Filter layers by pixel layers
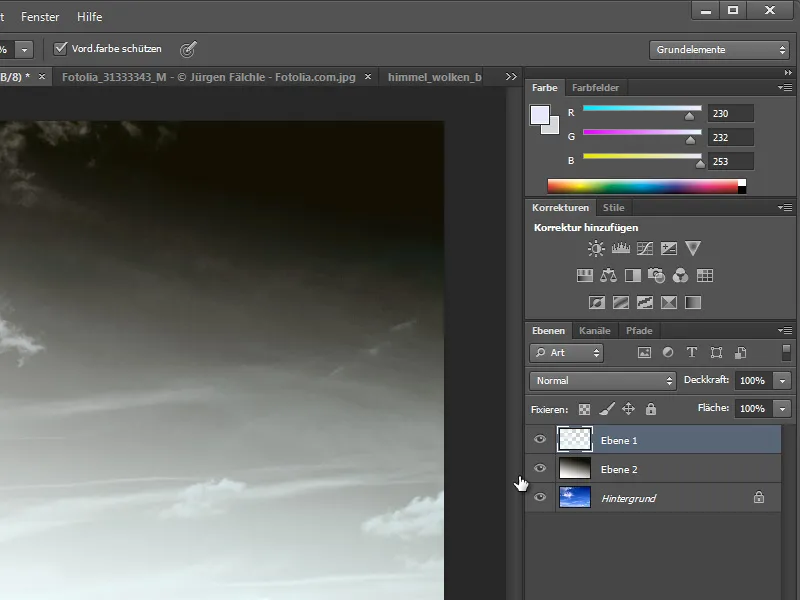The image size is (800, 600). [644, 353]
